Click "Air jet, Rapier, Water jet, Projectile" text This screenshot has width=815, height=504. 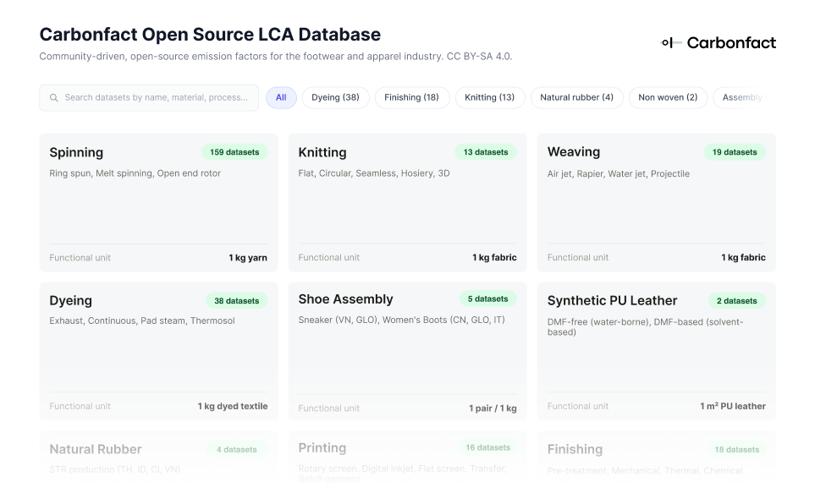click(x=619, y=173)
